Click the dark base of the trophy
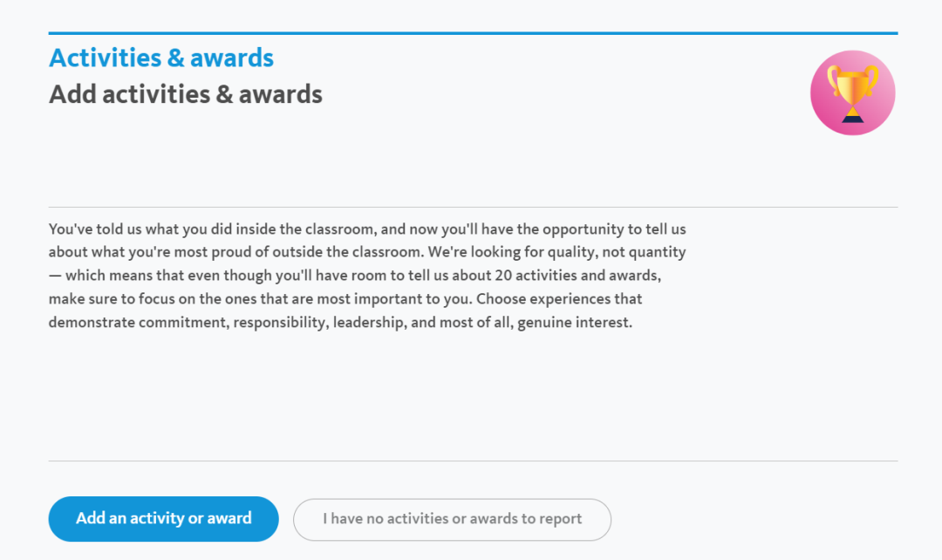Screen dimensions: 942x560 [852, 119]
